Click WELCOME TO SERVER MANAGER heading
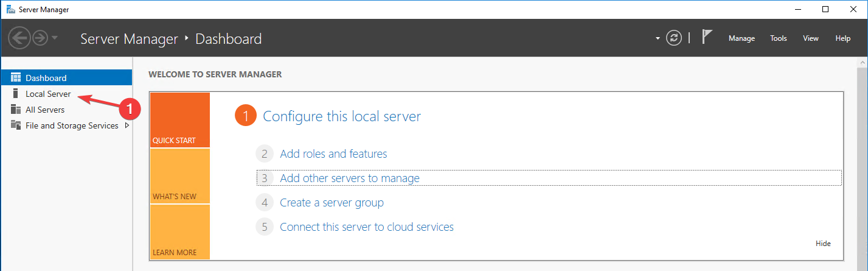The image size is (868, 271). (215, 74)
